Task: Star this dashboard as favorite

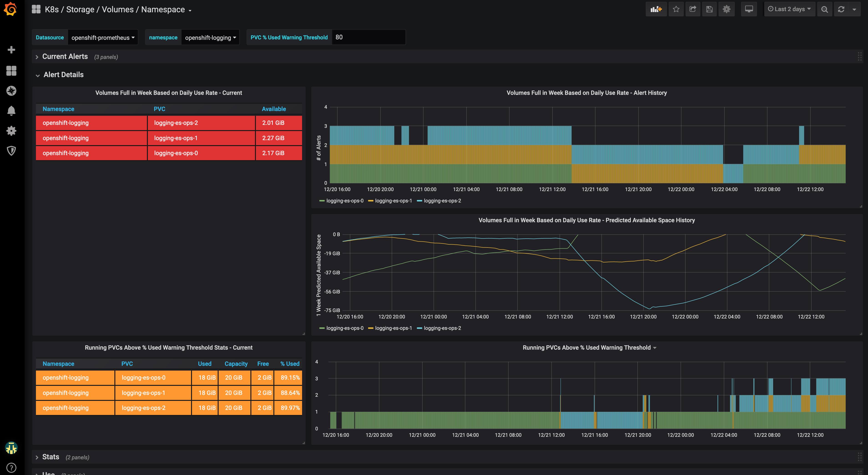Action: click(676, 9)
